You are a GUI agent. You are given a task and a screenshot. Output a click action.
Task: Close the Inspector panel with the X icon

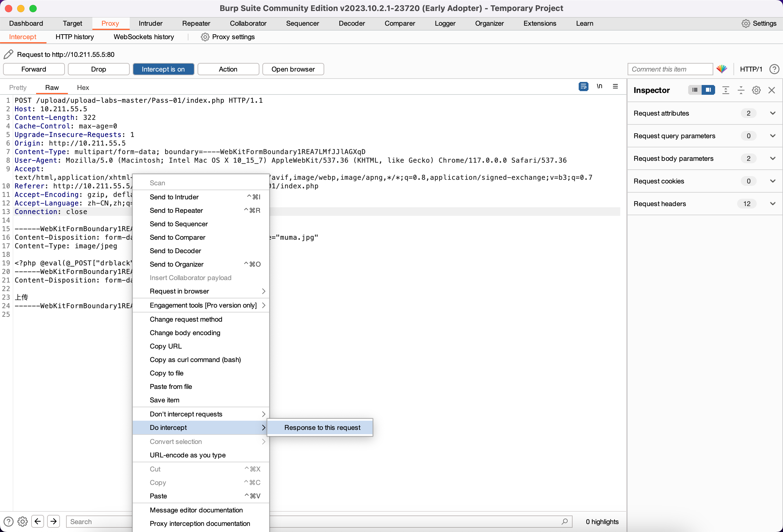click(771, 90)
